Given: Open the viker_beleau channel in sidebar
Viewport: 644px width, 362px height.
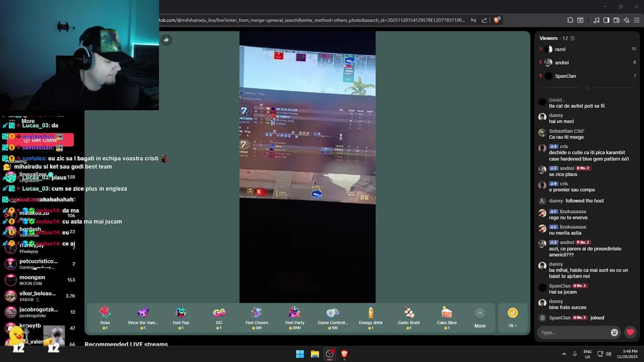Looking at the screenshot, I should 40,296.
